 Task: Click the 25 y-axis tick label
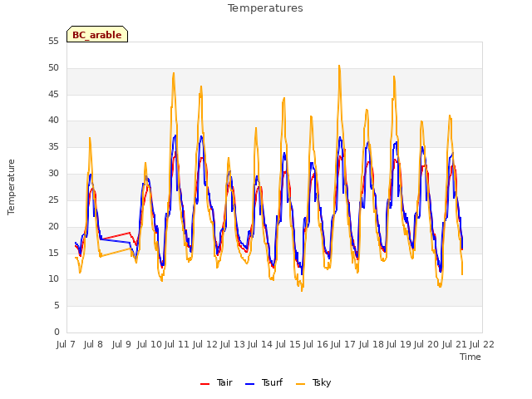(53, 199)
